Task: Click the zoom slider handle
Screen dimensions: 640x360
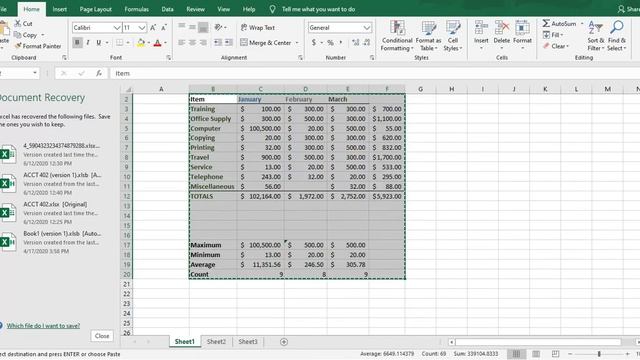Action: [599, 354]
